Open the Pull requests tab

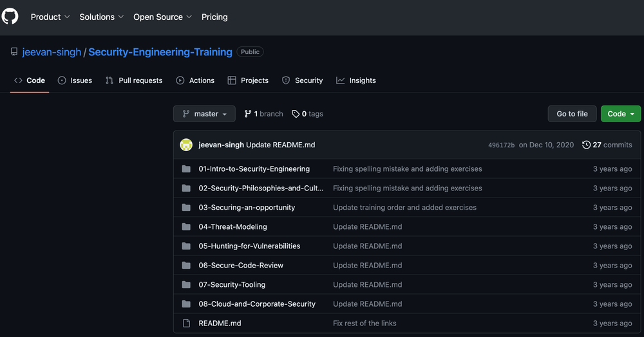point(134,80)
